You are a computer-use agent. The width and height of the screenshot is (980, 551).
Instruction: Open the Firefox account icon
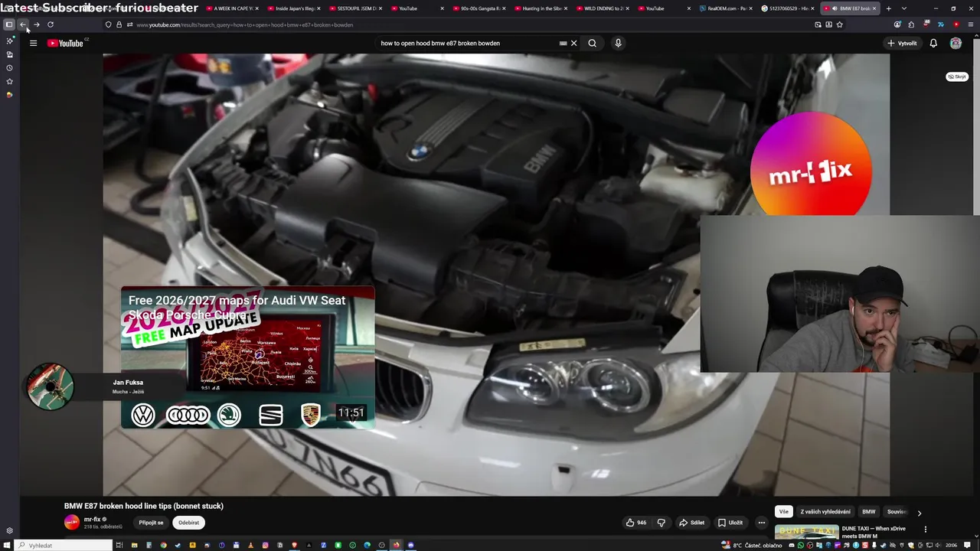[x=897, y=24]
